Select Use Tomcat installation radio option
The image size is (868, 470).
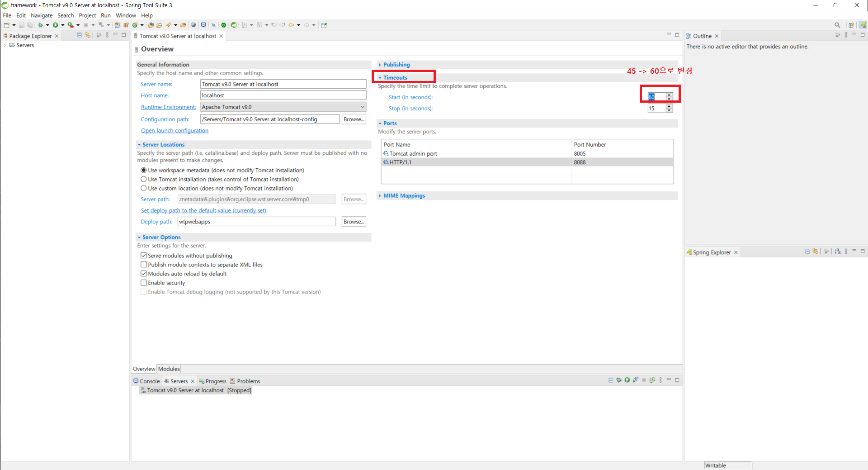pos(144,179)
